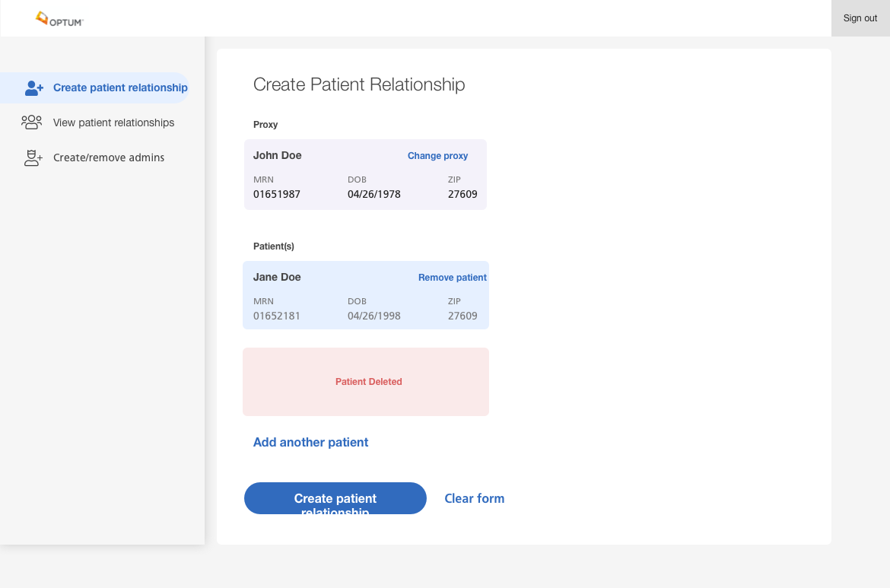
Task: Go to the Create/remove admins section
Action: tap(109, 157)
